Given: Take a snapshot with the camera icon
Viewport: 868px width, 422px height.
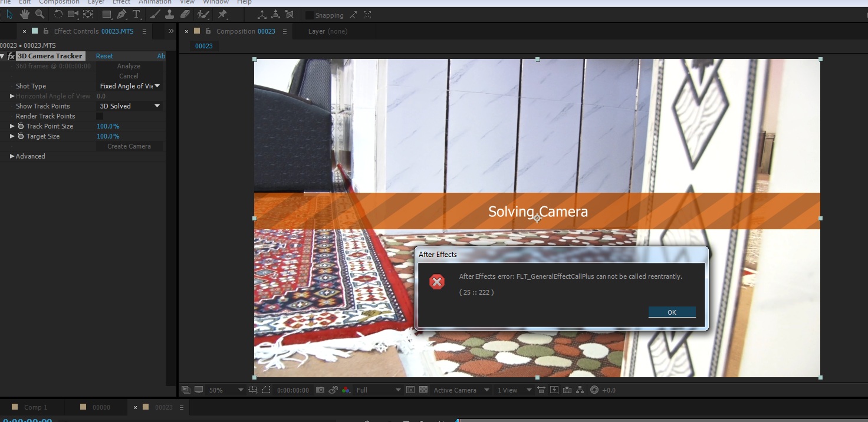Looking at the screenshot, I should click(320, 390).
